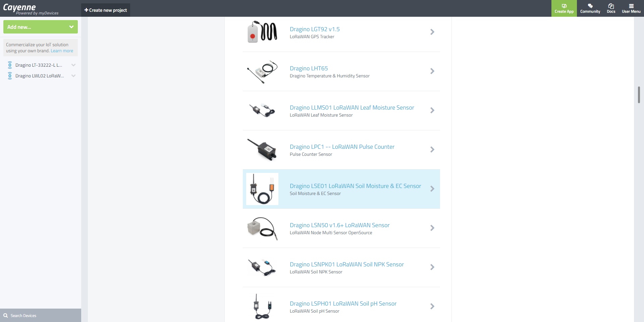Click the Search Devices field
The image size is (644, 322).
click(41, 315)
